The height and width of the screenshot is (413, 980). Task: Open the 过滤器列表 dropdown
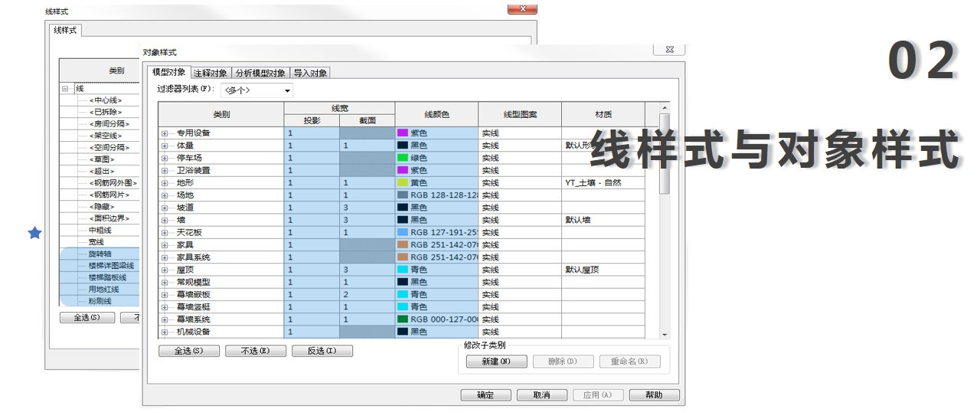click(x=256, y=90)
